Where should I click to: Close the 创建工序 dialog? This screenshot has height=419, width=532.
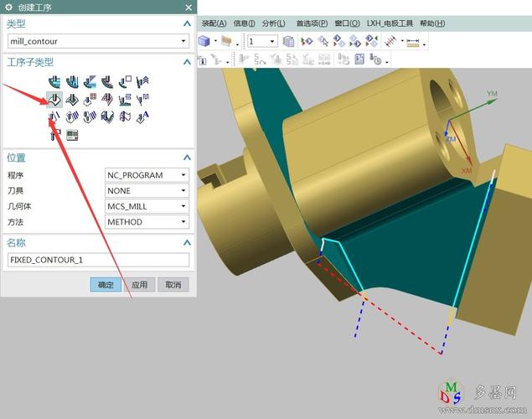pyautogui.click(x=189, y=8)
